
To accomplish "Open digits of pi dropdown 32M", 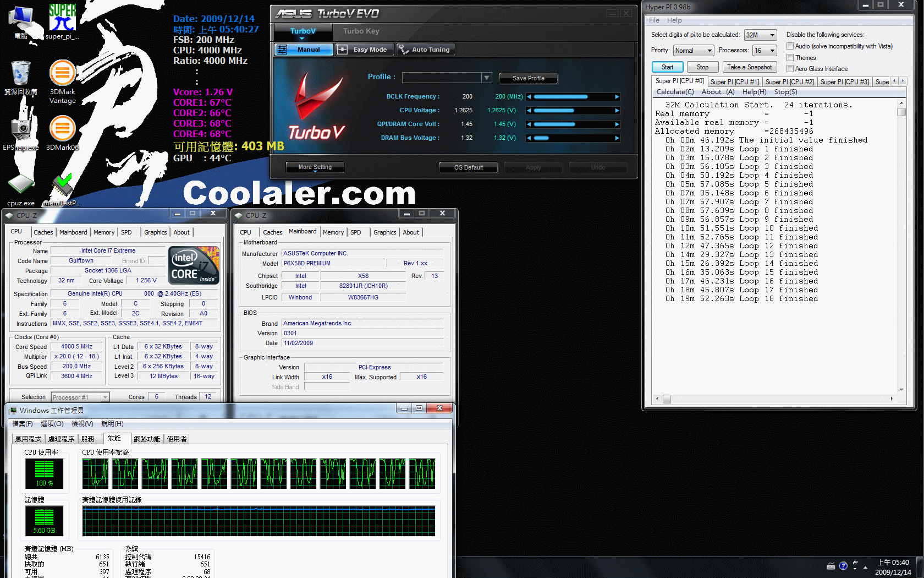I will (x=760, y=35).
